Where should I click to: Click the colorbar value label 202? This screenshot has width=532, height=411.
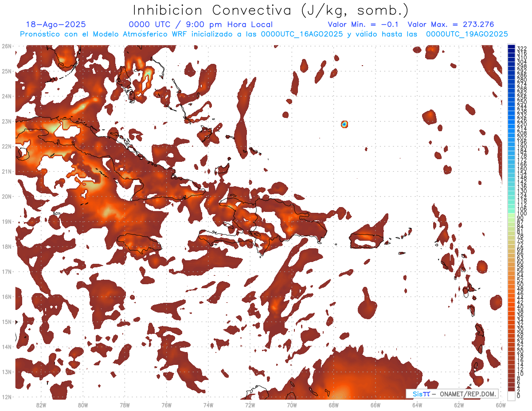click(x=522, y=137)
